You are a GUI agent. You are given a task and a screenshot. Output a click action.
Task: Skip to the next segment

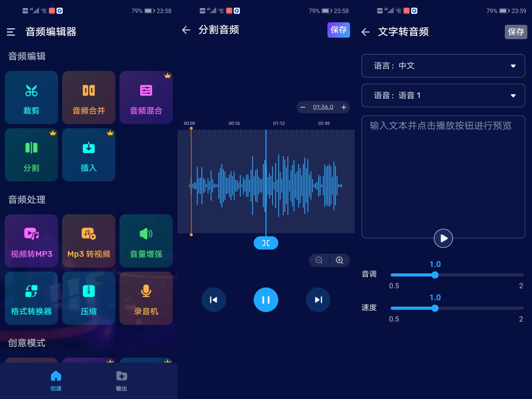pos(318,300)
